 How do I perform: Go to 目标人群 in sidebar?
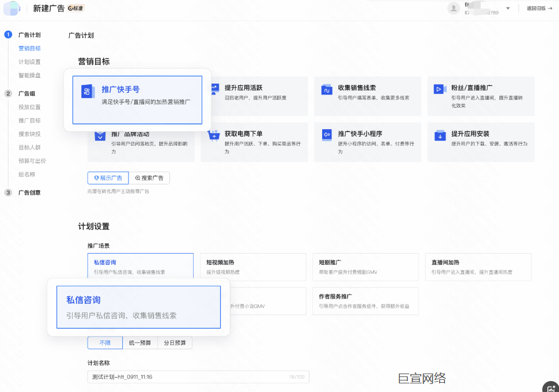click(29, 148)
